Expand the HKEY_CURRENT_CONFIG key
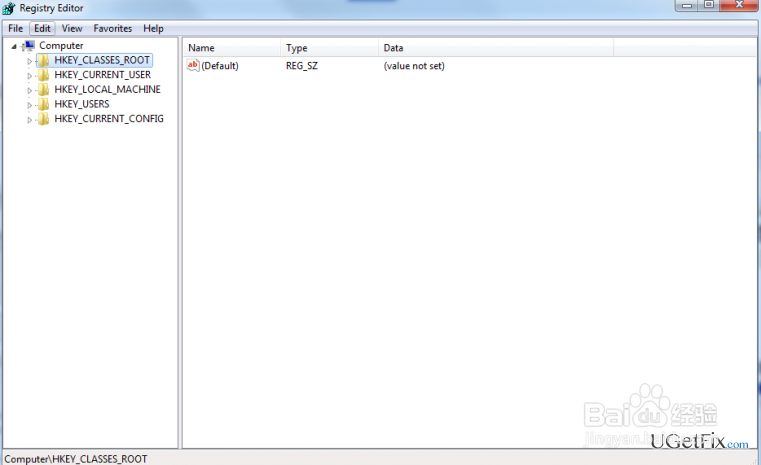The width and height of the screenshot is (761, 465). 29,119
